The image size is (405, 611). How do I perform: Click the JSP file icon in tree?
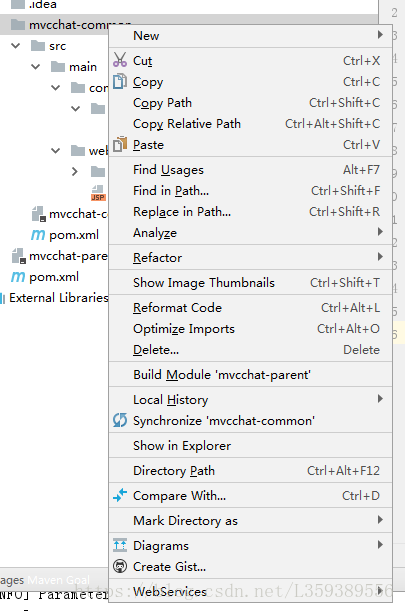[98, 193]
